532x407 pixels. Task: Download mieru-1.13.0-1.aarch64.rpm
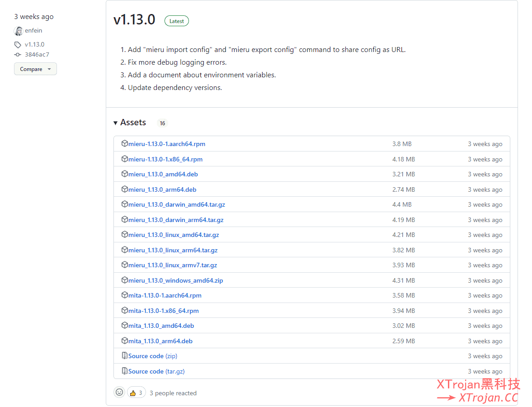pos(167,144)
